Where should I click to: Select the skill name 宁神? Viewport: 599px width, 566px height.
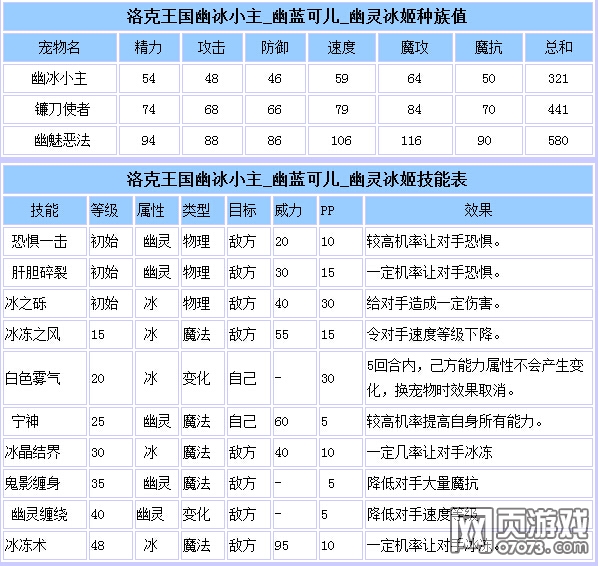25,422
